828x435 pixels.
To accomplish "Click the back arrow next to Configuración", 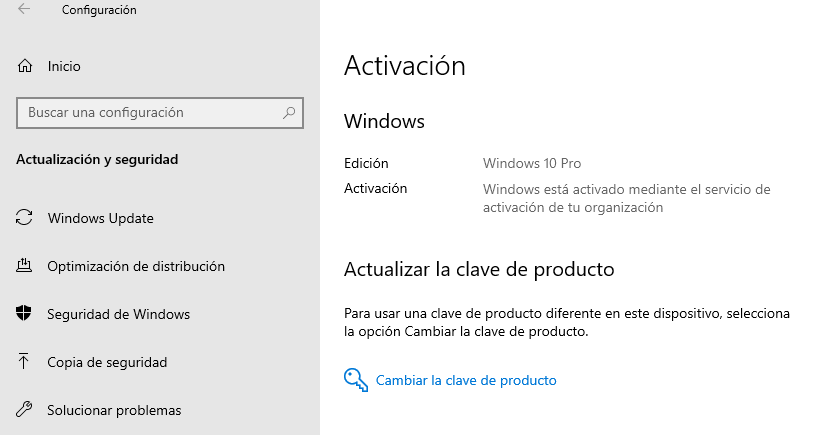I will pos(24,10).
